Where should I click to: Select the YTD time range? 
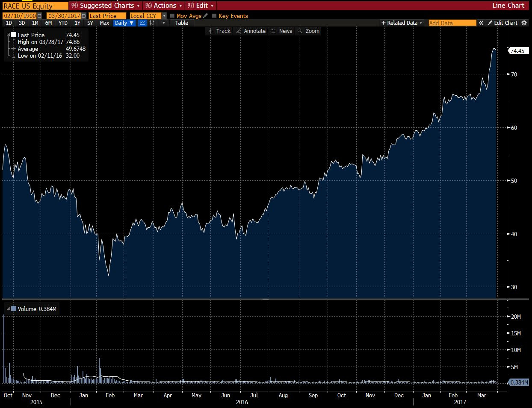click(63, 23)
